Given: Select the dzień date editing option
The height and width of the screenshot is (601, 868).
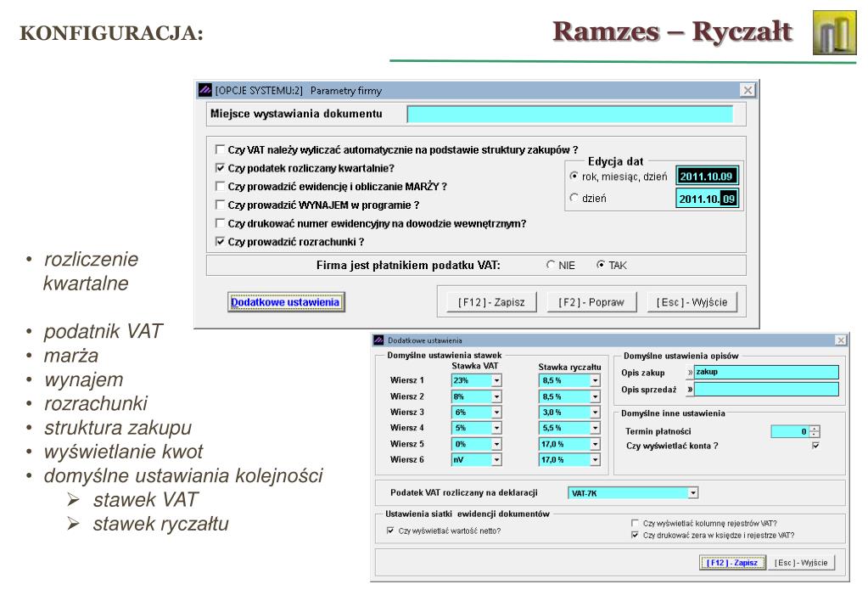Looking at the screenshot, I should (x=574, y=198).
